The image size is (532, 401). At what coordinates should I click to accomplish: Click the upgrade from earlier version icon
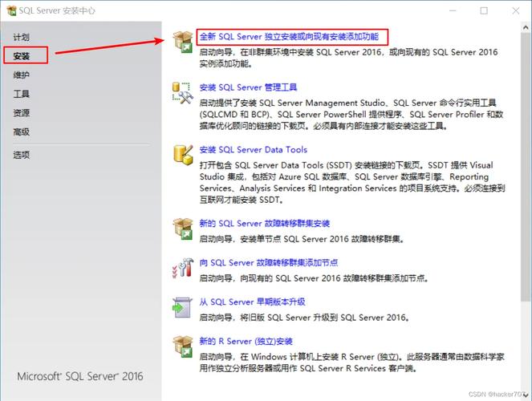[183, 307]
